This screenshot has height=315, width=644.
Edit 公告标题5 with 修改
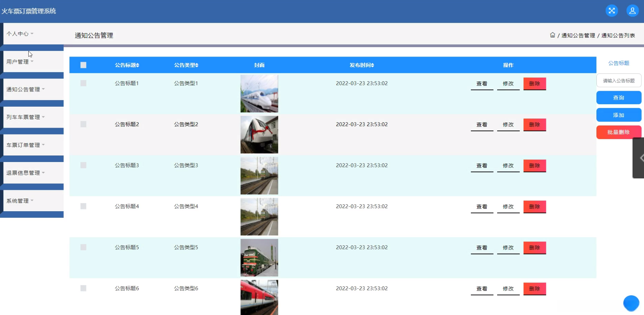pyautogui.click(x=508, y=248)
